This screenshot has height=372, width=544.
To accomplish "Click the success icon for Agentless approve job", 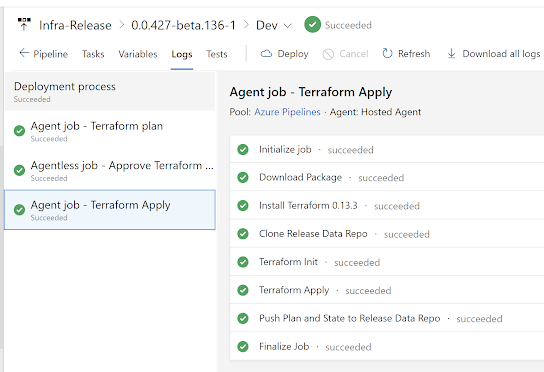I will click(x=19, y=170).
